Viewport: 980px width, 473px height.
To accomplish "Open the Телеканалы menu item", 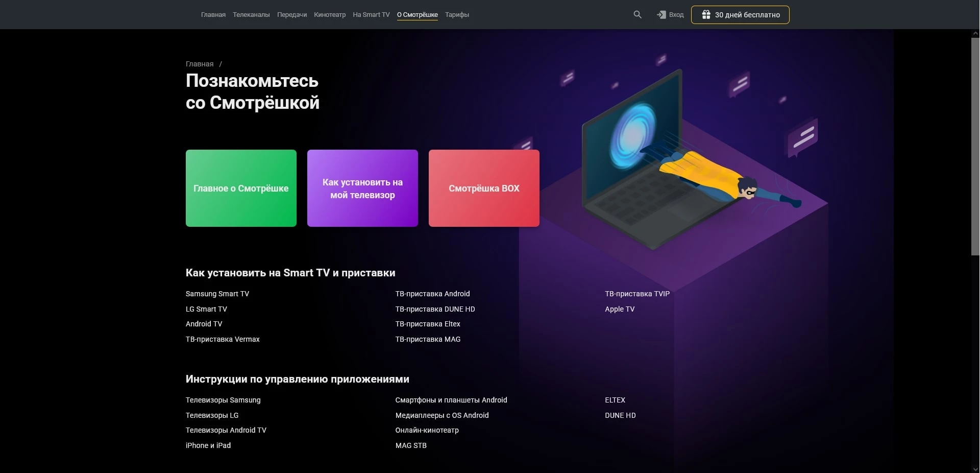I will [251, 15].
